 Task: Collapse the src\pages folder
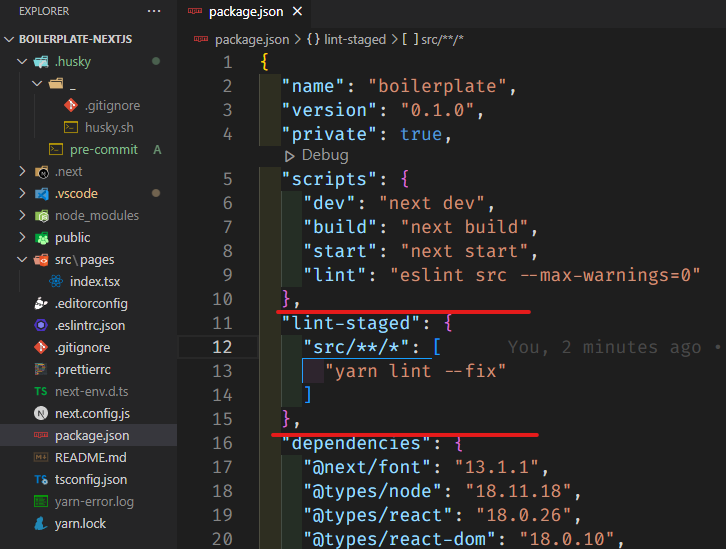click(23, 260)
